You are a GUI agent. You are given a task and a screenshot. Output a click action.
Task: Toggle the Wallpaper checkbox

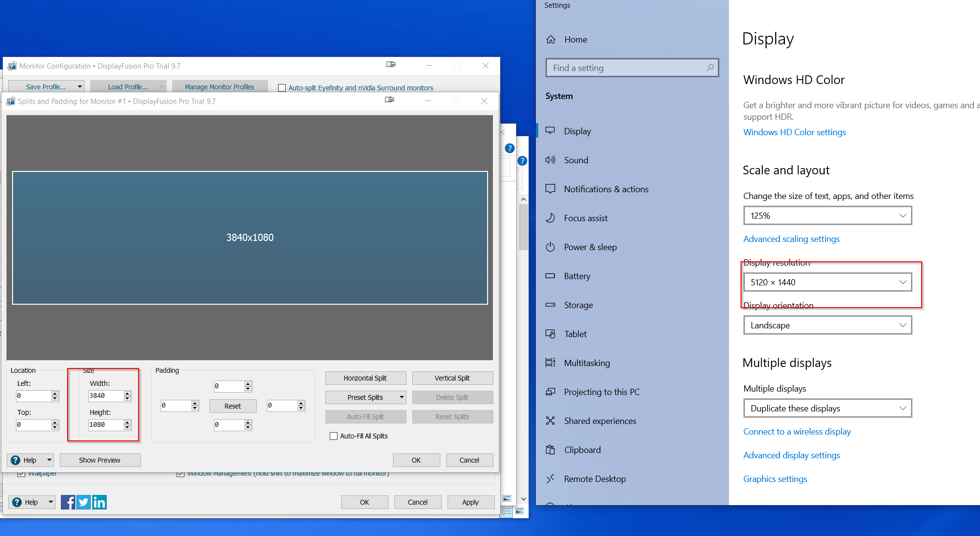pos(21,474)
